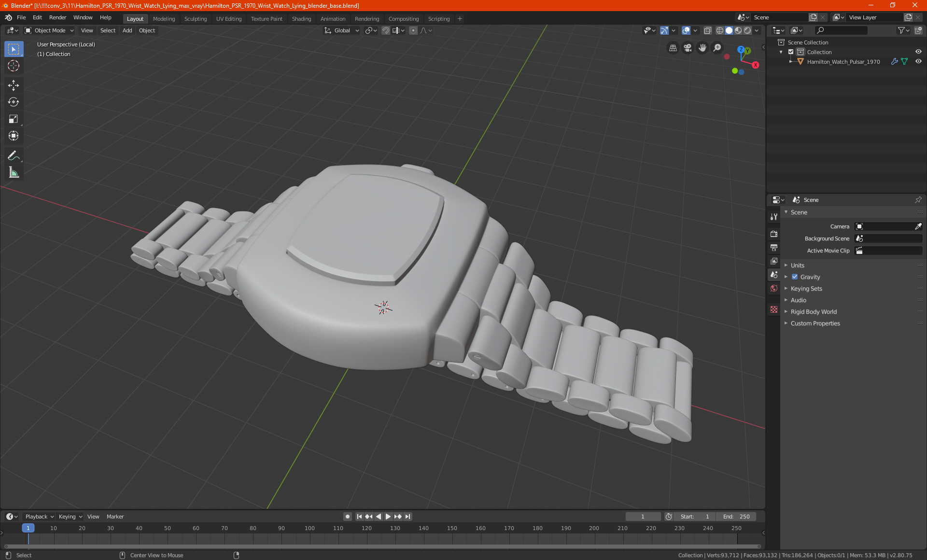Open the Object Mode dropdown
Screen dimensions: 927x560
point(50,30)
